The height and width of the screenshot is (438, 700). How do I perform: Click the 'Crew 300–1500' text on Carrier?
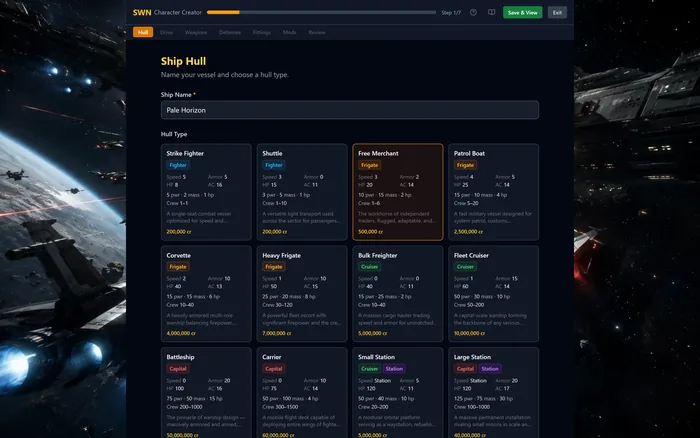coord(280,407)
